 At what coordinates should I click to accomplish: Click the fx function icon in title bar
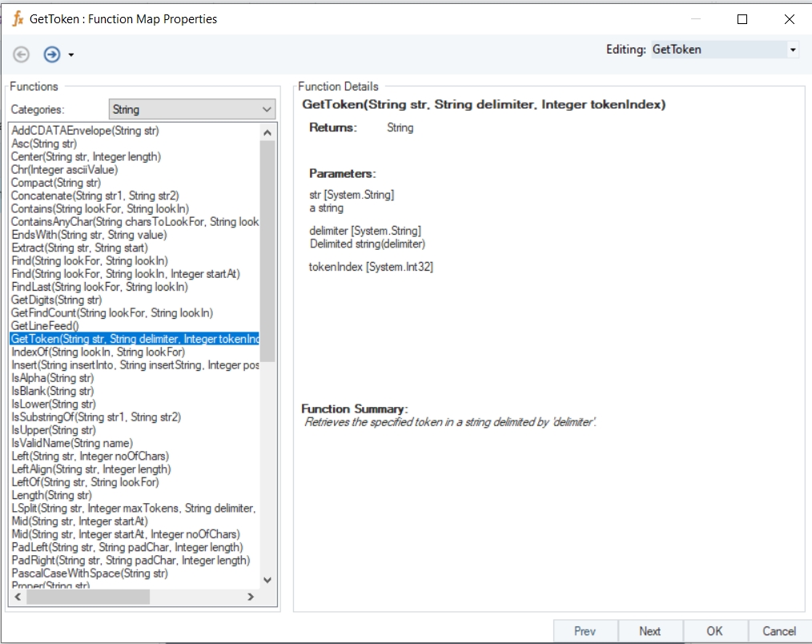click(x=18, y=18)
